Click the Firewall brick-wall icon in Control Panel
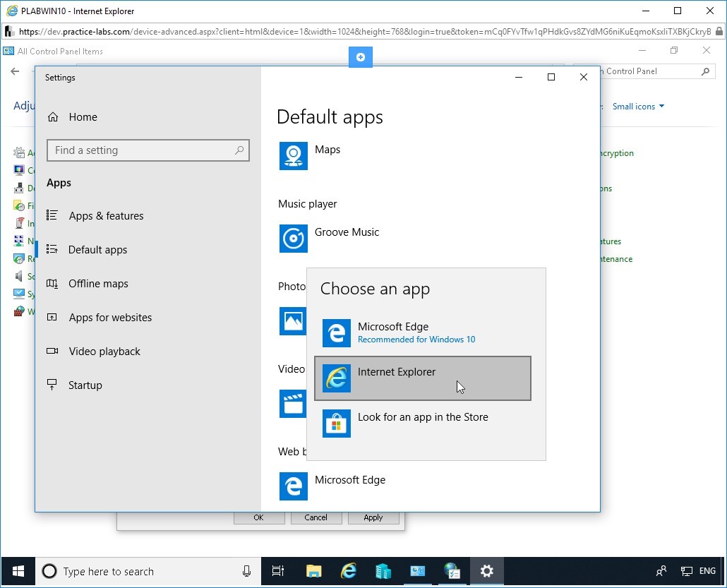 point(19,311)
